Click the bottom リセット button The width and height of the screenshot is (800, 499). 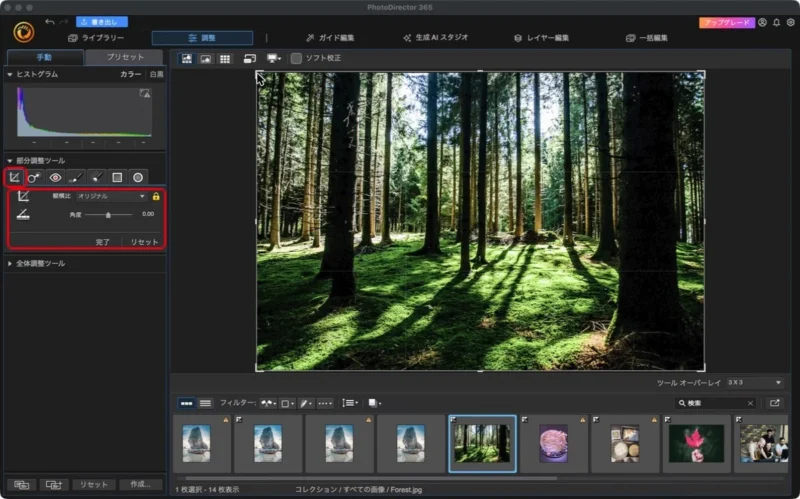tap(93, 485)
